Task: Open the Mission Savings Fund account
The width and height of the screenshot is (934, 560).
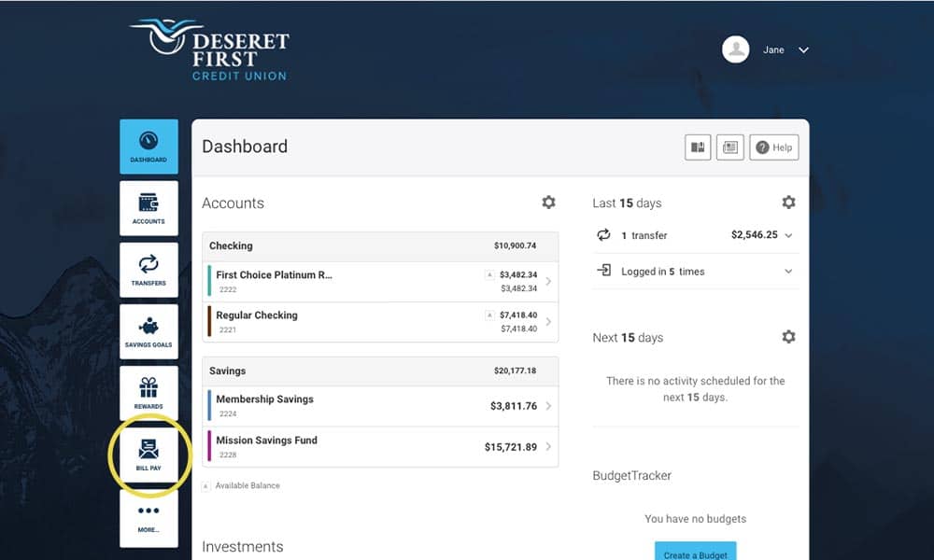Action: [x=381, y=447]
